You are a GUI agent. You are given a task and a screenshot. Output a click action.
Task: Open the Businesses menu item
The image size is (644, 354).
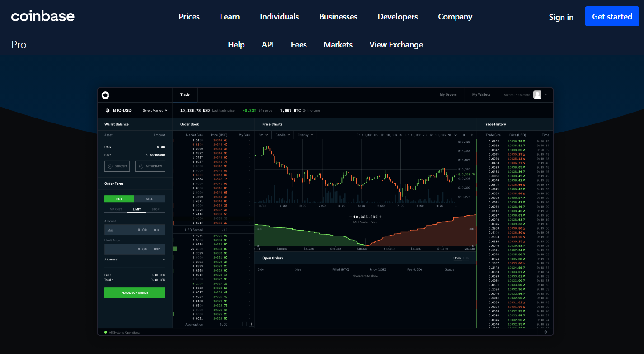click(x=338, y=17)
